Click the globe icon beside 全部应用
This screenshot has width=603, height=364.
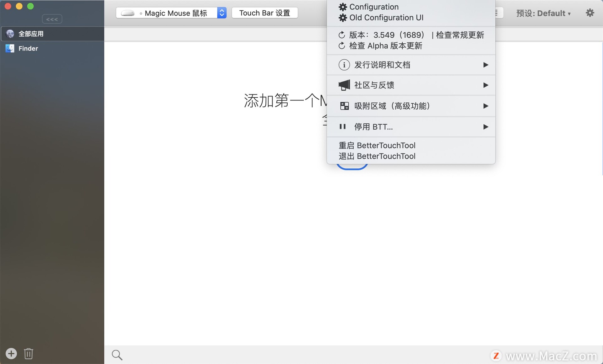(x=10, y=34)
